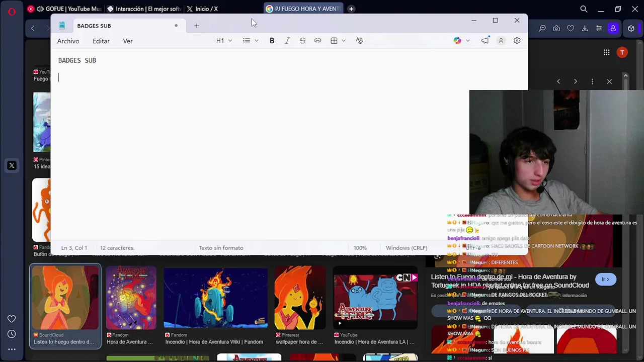Open Hora de Aventura Fandom image thumbnail
The height and width of the screenshot is (362, 644).
pyautogui.click(x=131, y=298)
